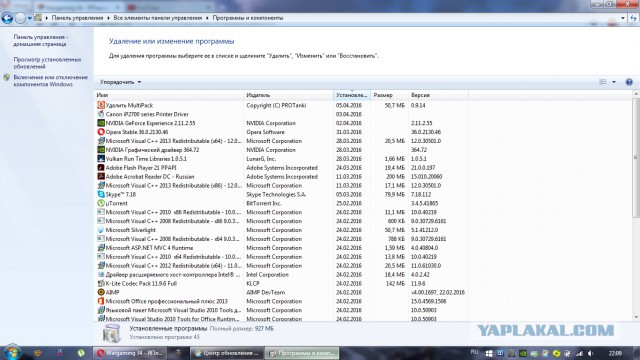Click the list scroll up arrow
The height and width of the screenshot is (360, 640).
click(636, 94)
